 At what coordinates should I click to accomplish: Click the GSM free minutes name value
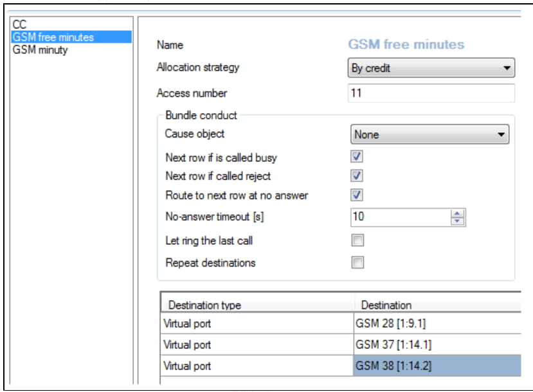click(406, 44)
